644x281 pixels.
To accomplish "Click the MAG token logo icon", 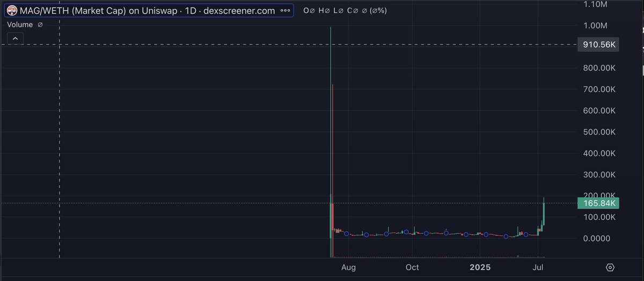I will (x=11, y=11).
